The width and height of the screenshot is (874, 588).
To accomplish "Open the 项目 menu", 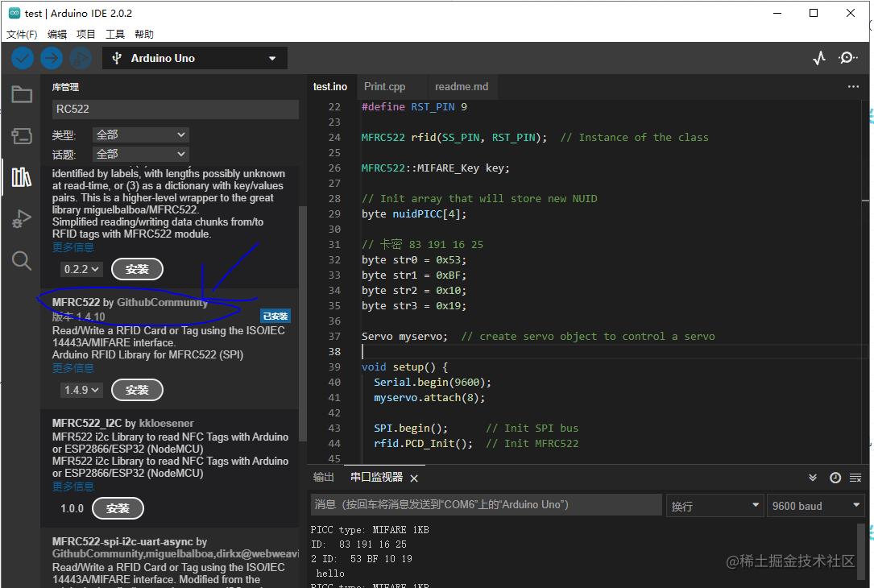I will (x=86, y=35).
